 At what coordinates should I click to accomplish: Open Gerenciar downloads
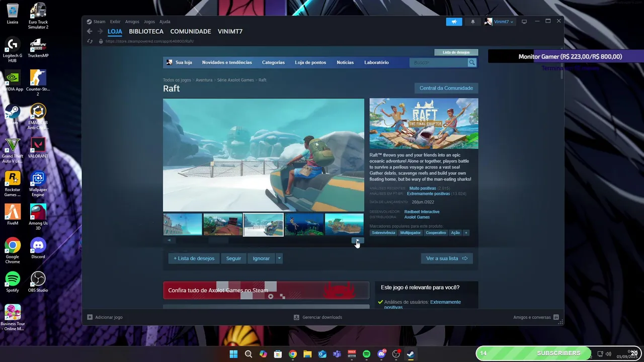tap(318, 317)
